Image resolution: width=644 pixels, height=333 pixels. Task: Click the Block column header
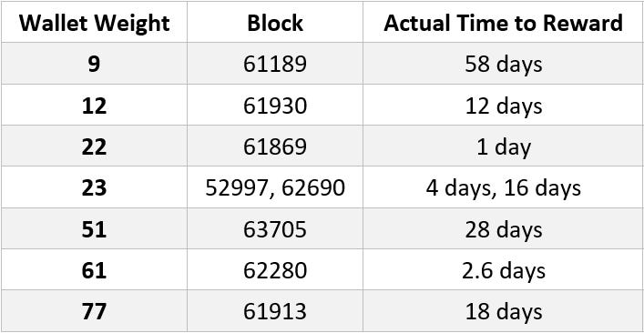click(x=275, y=22)
